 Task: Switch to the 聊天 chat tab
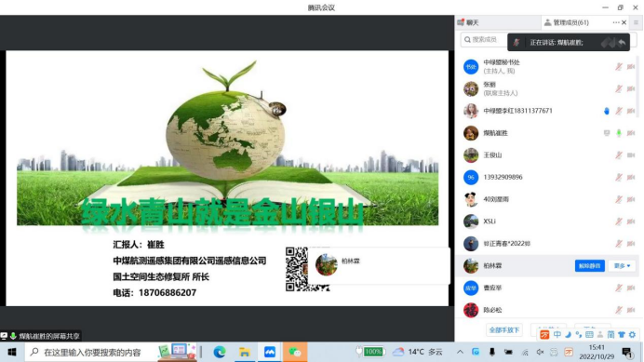pos(468,22)
